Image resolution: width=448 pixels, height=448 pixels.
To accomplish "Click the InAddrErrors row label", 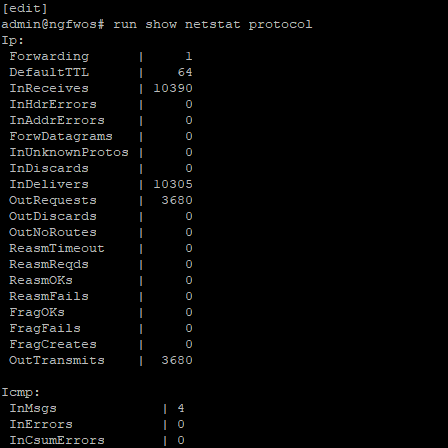I will coord(57,120).
